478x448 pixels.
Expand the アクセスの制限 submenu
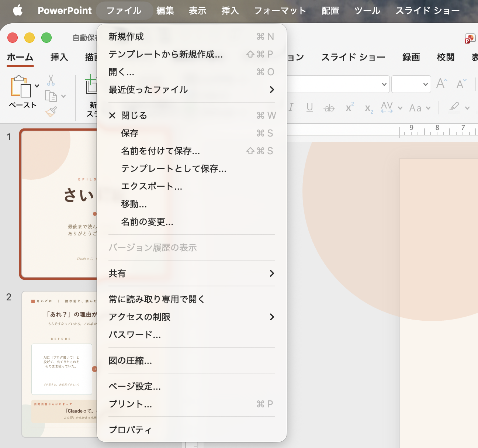coord(192,317)
